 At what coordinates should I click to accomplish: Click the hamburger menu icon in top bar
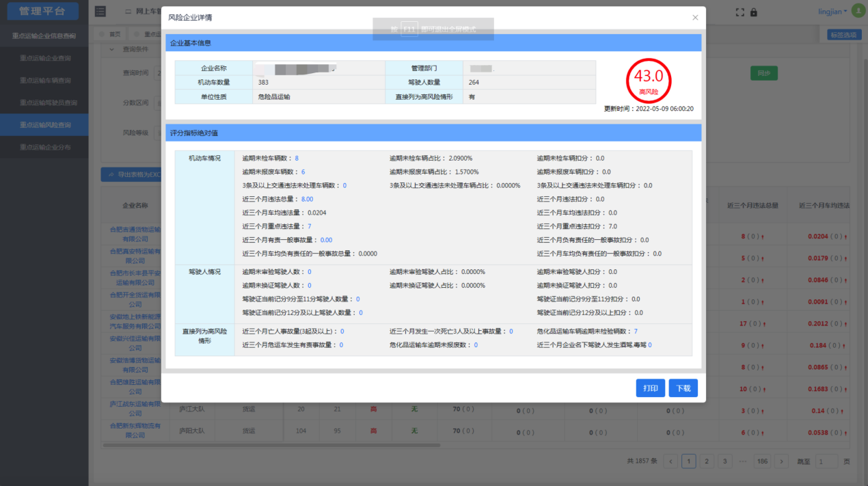pyautogui.click(x=100, y=12)
